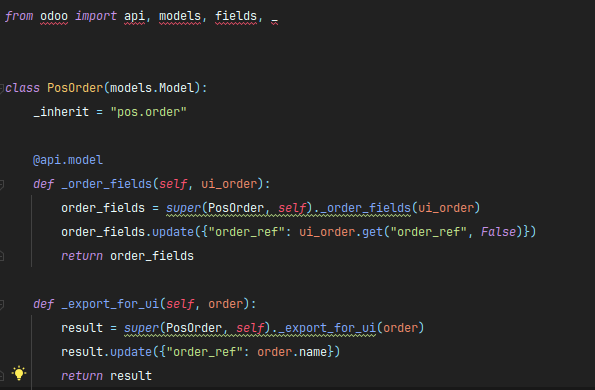Viewport: 595px width, 390px height.
Task: Click the _order_fields function name in def
Action: click(107, 184)
